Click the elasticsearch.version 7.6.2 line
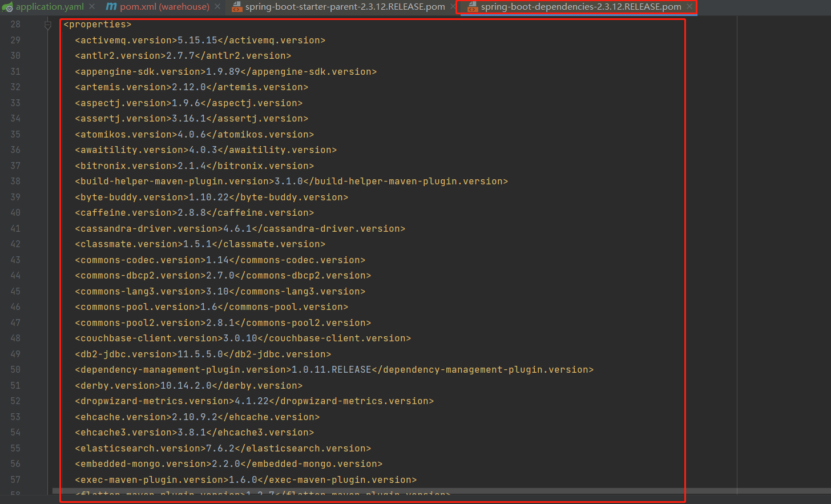 223,449
